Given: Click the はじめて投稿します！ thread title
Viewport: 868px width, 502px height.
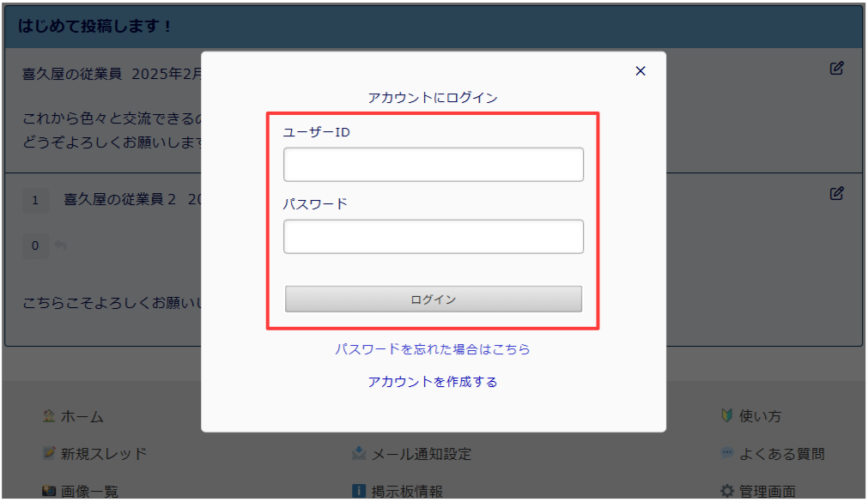Looking at the screenshot, I should pos(95,27).
